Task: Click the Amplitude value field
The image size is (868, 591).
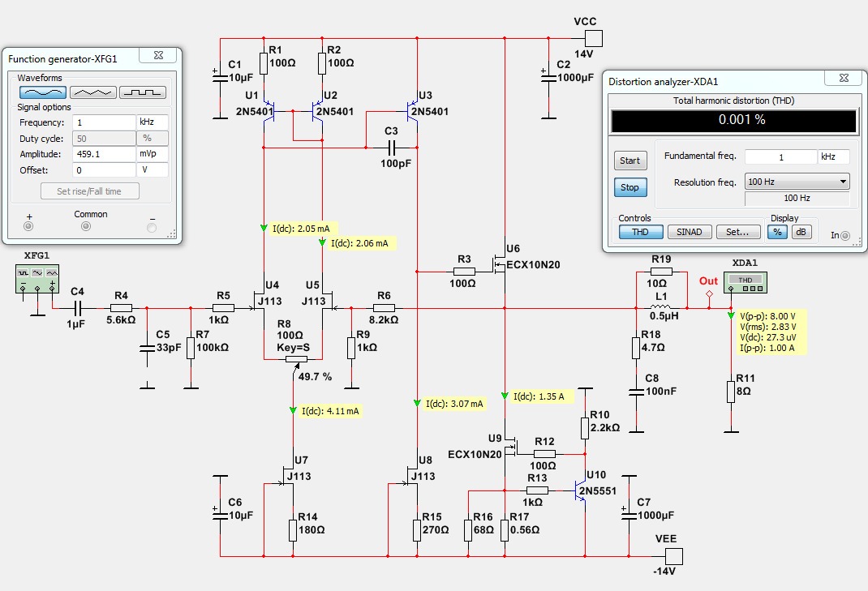Action: (x=104, y=154)
